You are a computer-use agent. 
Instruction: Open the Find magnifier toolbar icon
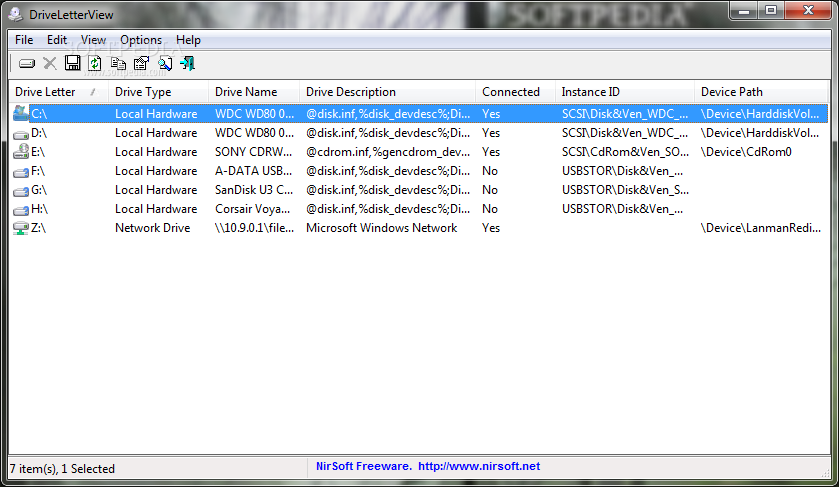(x=165, y=63)
